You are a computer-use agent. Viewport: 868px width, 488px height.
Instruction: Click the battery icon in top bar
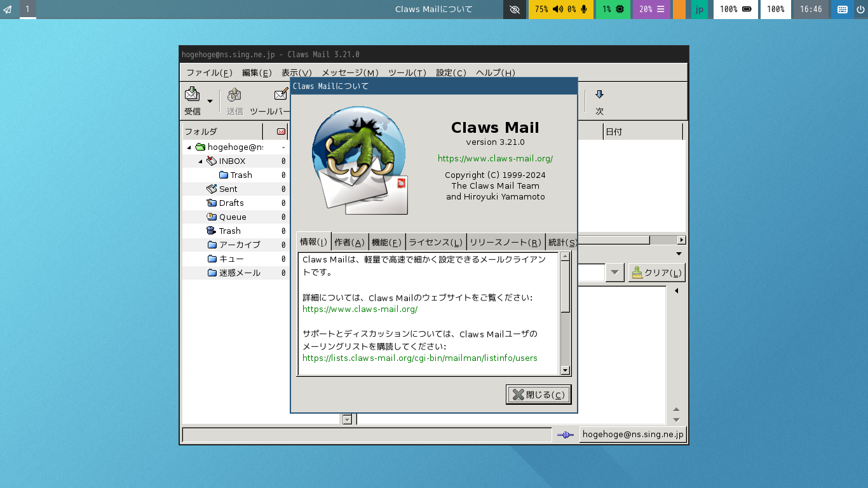click(747, 9)
